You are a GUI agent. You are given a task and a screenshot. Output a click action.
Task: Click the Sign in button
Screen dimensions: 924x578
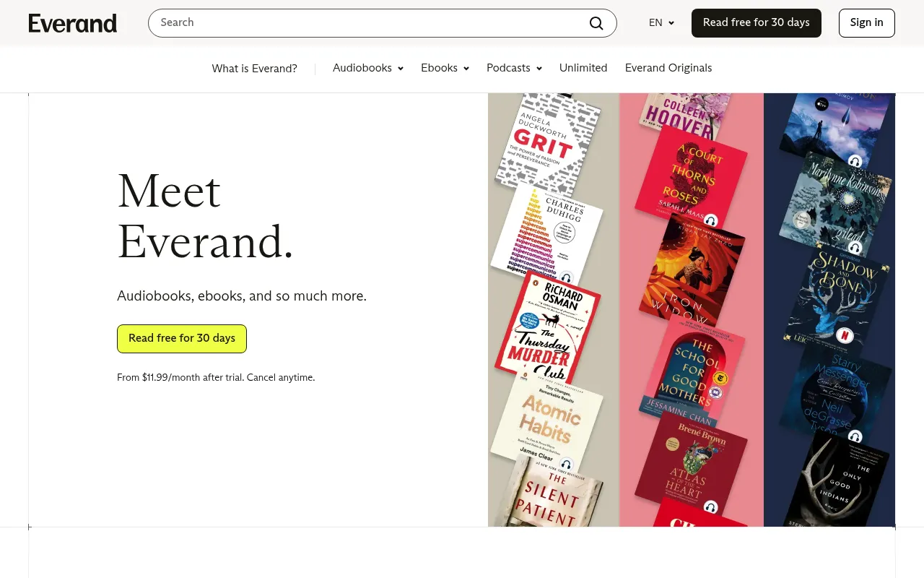tap(867, 23)
